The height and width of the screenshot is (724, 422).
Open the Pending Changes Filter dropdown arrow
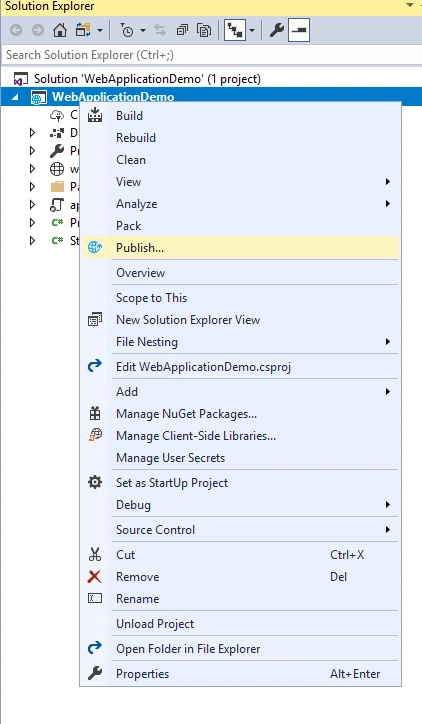(x=143, y=30)
